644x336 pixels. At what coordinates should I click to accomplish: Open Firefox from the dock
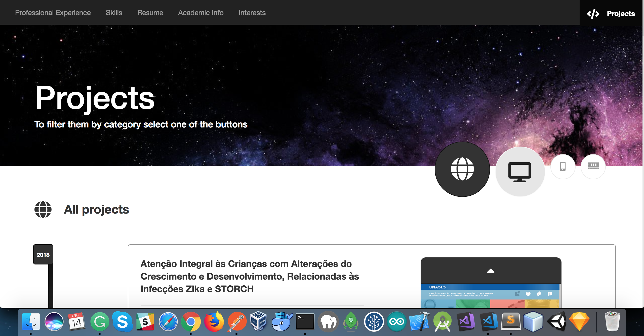point(214,322)
